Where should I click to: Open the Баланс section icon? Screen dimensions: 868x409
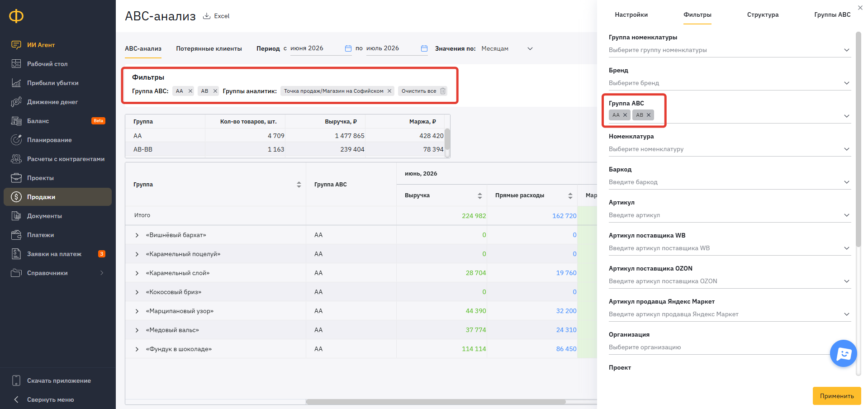[16, 121]
